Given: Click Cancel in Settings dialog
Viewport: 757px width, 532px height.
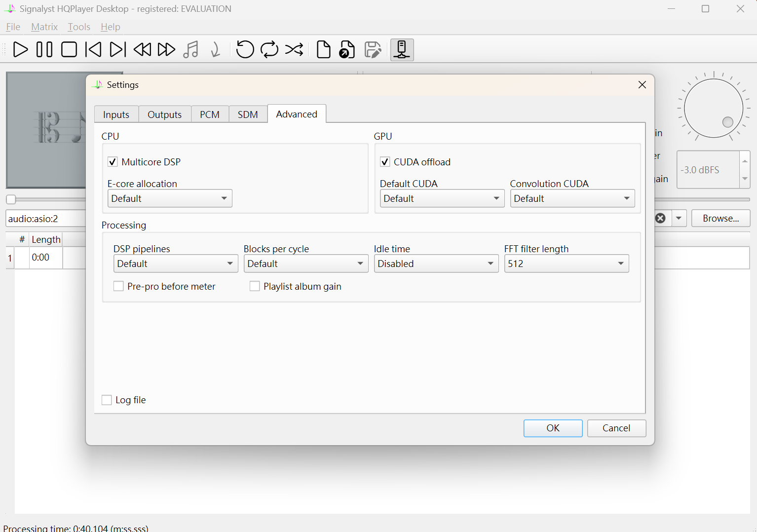Looking at the screenshot, I should pyautogui.click(x=617, y=428).
